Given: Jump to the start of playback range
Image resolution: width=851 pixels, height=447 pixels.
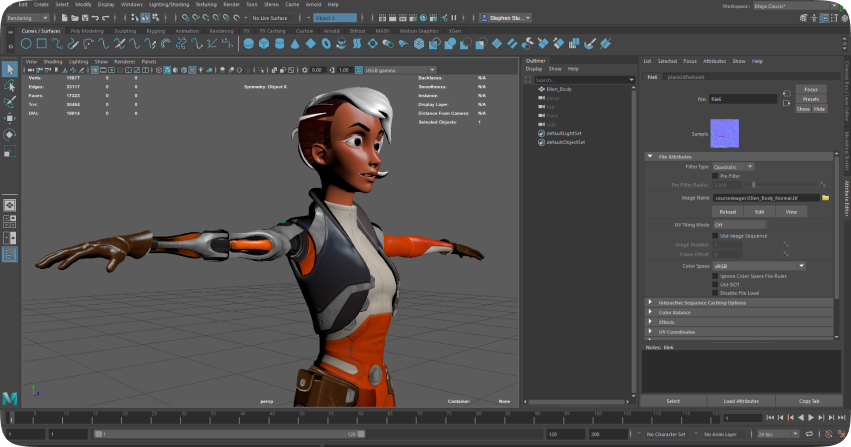Looking at the screenshot, I should pos(770,418).
